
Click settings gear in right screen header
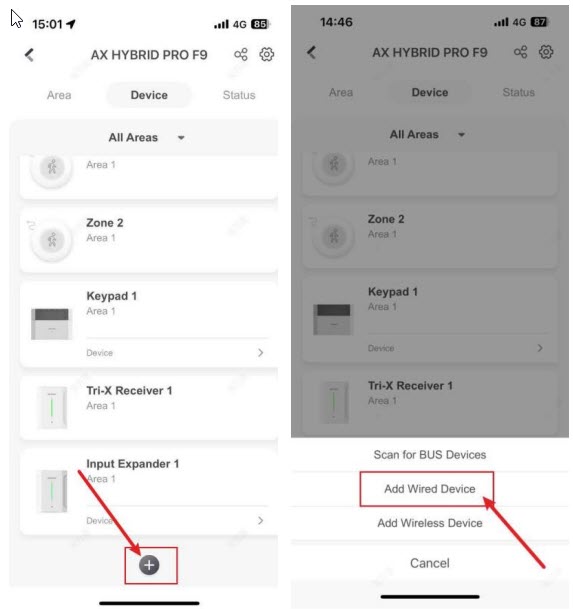(546, 52)
